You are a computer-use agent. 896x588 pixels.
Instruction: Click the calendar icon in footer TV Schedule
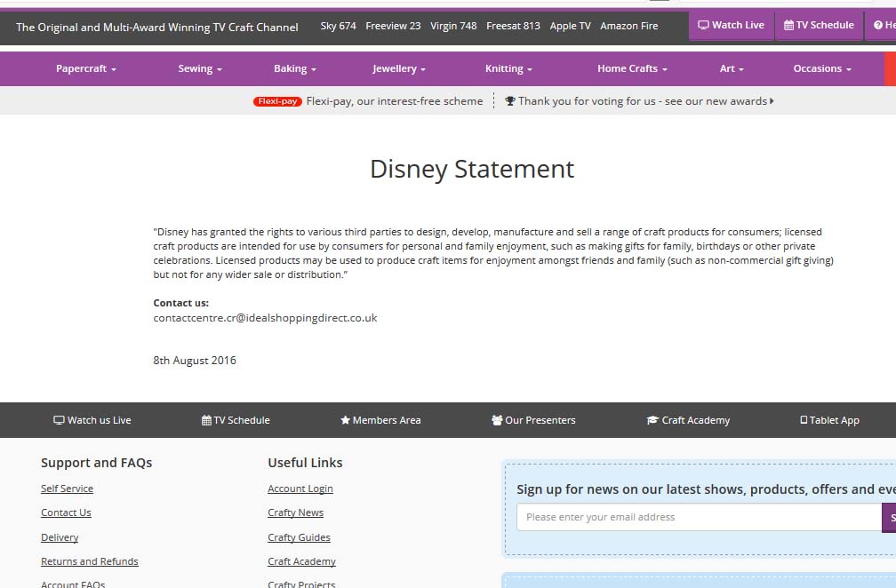point(206,420)
